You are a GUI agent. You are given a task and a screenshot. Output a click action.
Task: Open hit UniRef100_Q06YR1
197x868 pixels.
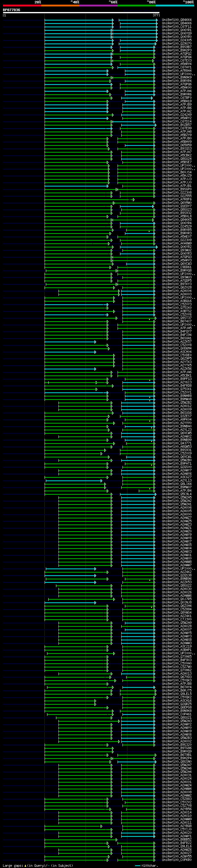[177, 30]
